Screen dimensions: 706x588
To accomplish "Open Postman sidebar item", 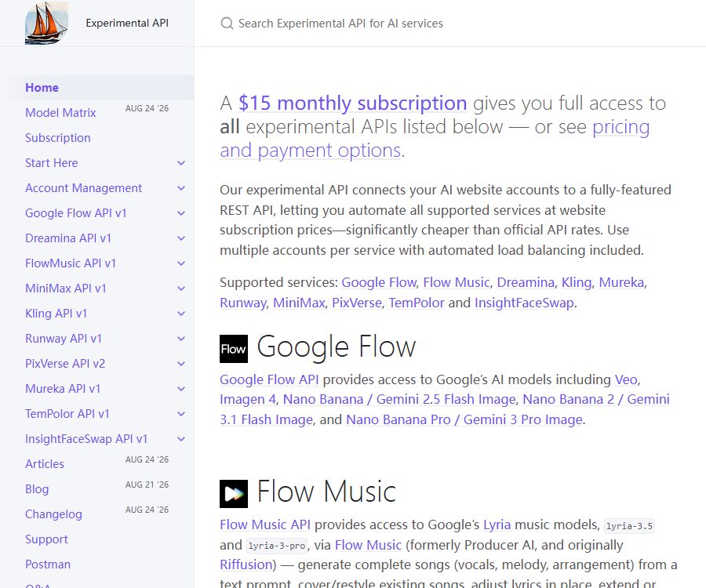I will coord(48,564).
